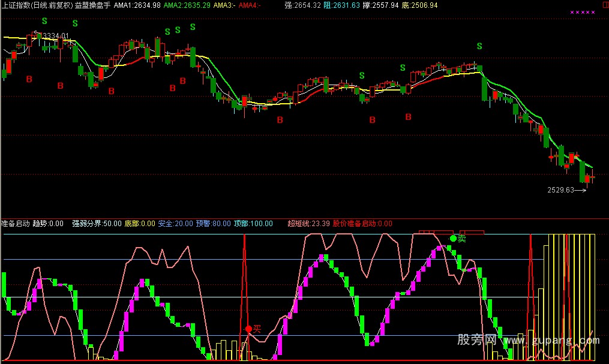Select the 预警:80.00 warning level label

point(215,224)
